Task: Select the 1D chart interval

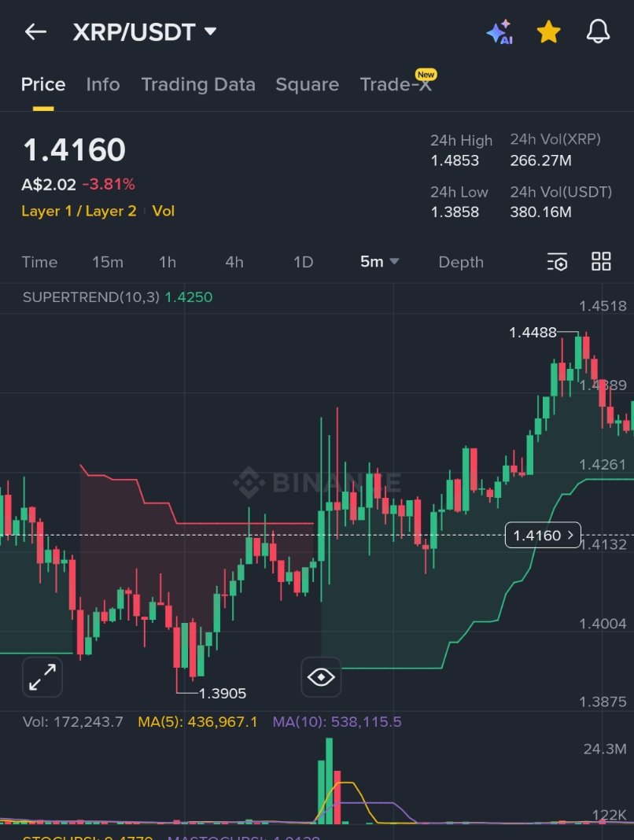Action: 303,262
